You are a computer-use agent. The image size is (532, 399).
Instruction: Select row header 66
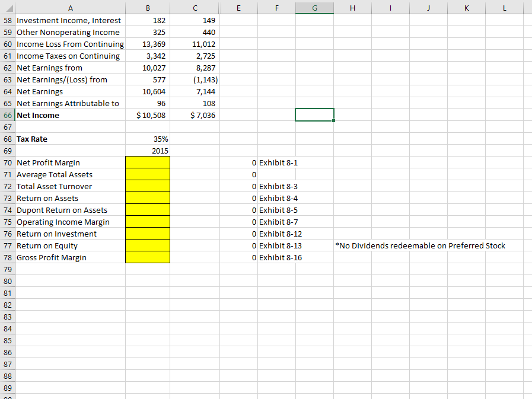point(7,115)
